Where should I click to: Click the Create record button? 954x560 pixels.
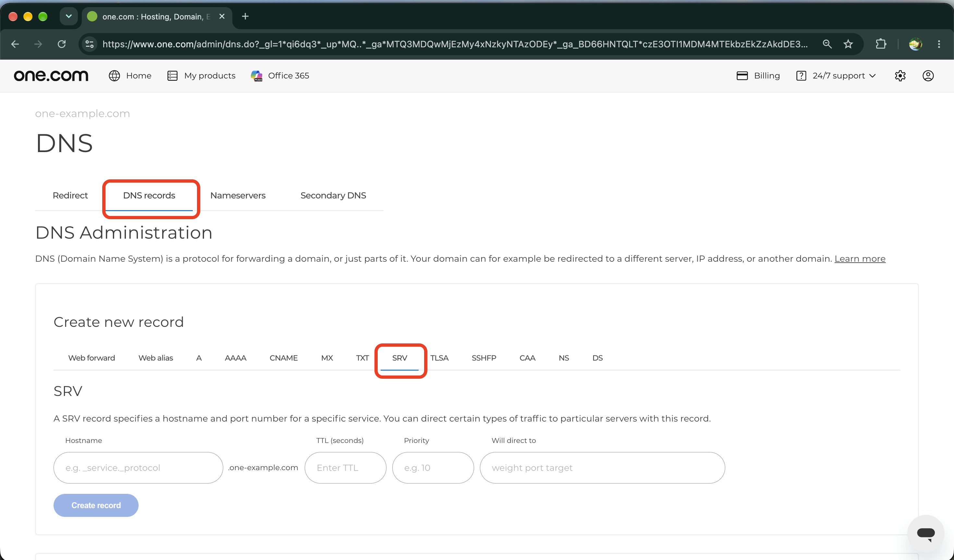tap(96, 506)
